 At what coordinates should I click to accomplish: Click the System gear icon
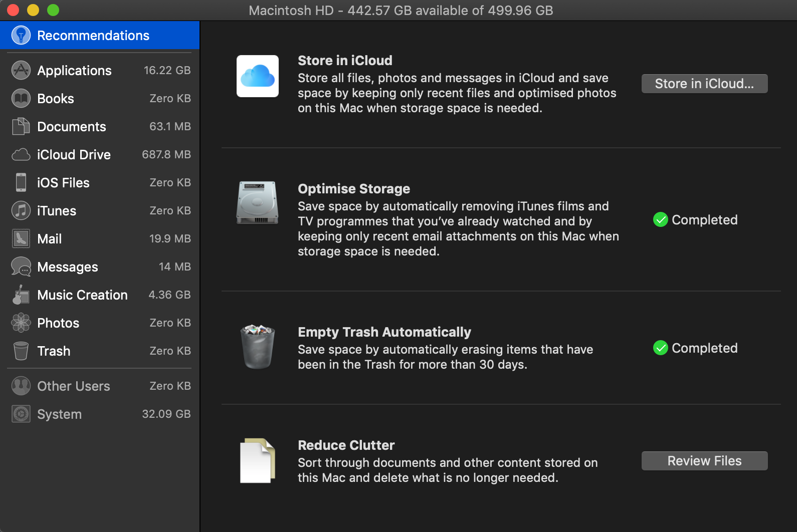[21, 414]
